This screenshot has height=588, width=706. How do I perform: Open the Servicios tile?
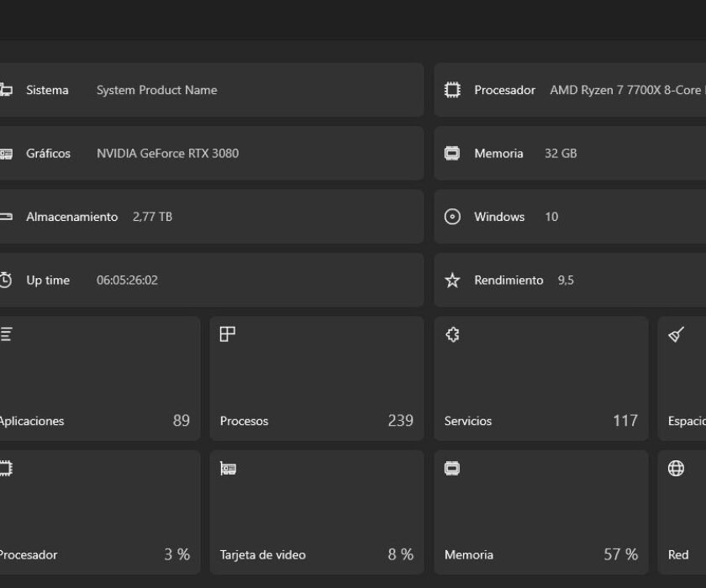pyautogui.click(x=541, y=378)
